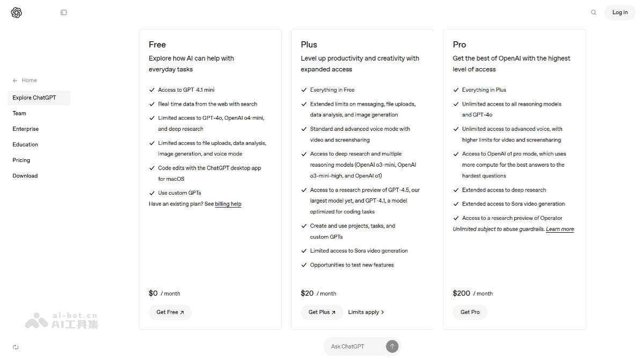The height and width of the screenshot is (362, 644).
Task: Click the send arrow in Ask ChatGPT
Action: [x=392, y=346]
